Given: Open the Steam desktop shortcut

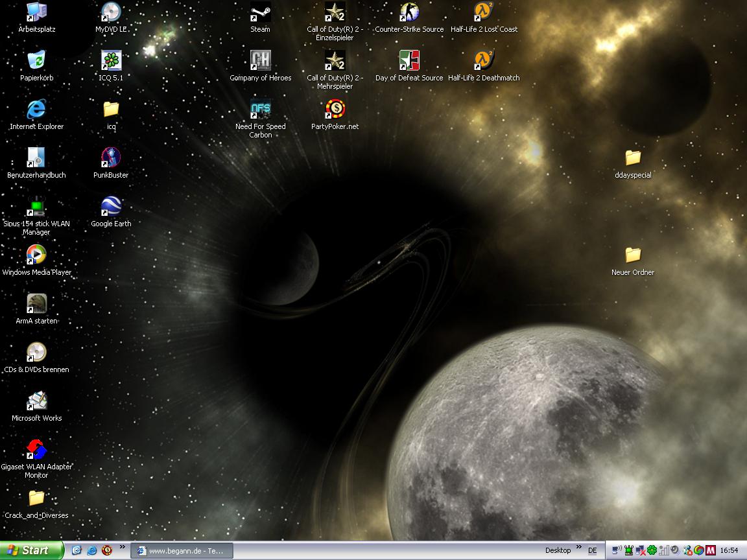Looking at the screenshot, I should [260, 12].
